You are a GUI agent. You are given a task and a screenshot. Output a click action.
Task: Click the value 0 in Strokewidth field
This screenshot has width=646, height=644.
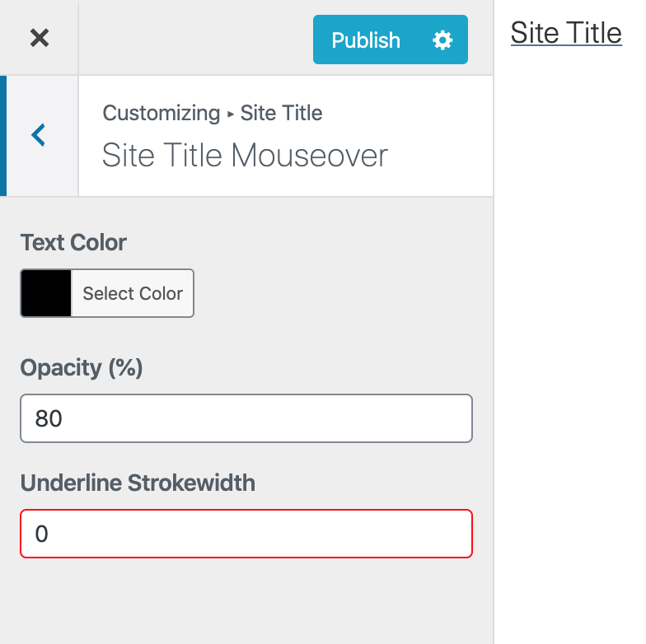coord(42,534)
